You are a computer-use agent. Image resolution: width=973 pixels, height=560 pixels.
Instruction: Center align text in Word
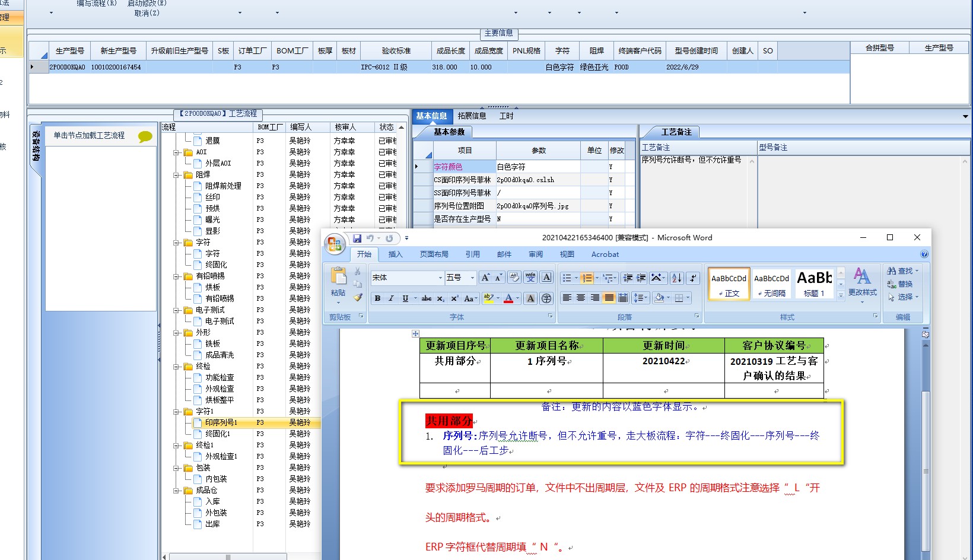coord(581,298)
